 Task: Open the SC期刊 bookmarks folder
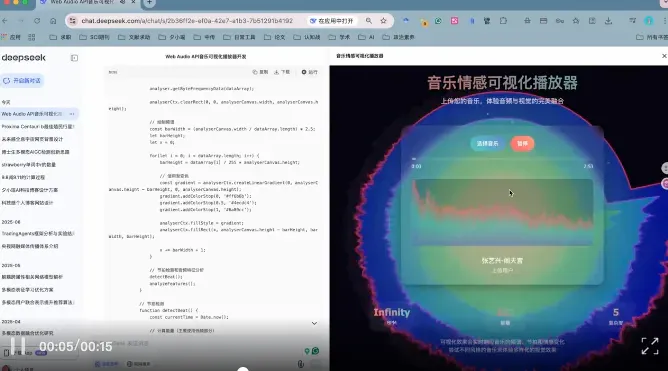point(94,37)
